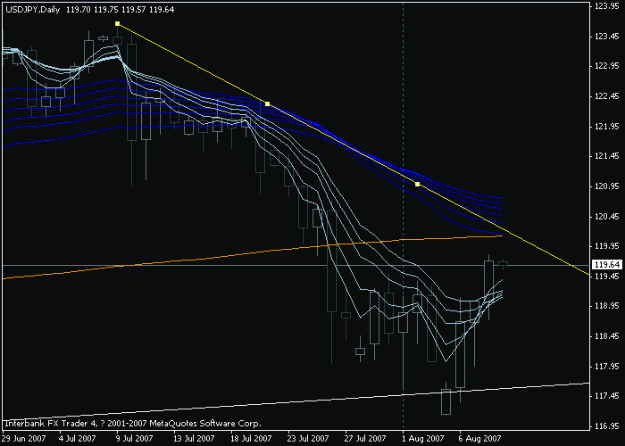
Task: Click the 122.95 price scale label
Action: [x=607, y=66]
